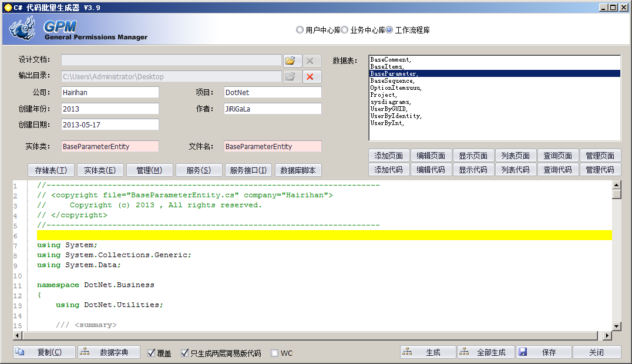
Task: Click the 实体类 entity class field
Action: 110,146
